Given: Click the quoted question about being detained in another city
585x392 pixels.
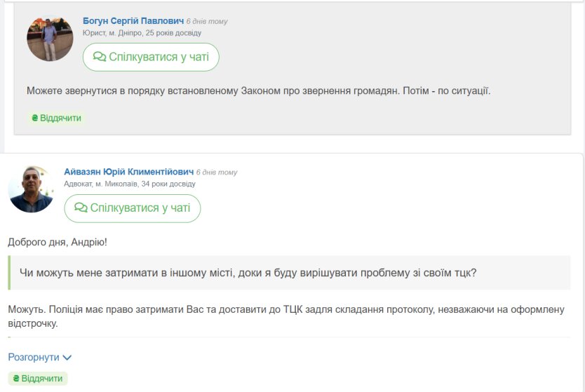Looking at the screenshot, I should pos(248,273).
